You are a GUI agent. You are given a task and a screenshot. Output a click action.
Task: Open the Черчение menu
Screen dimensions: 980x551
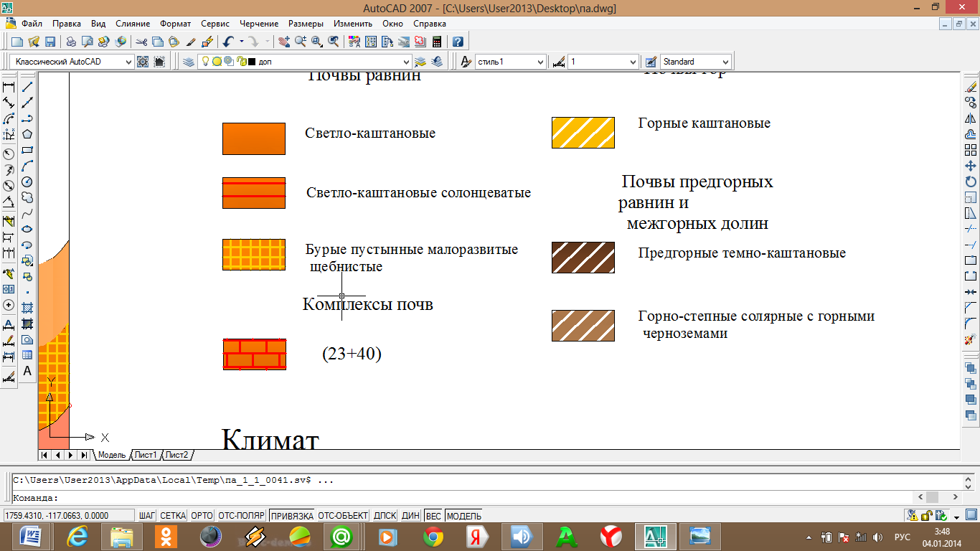tap(260, 24)
